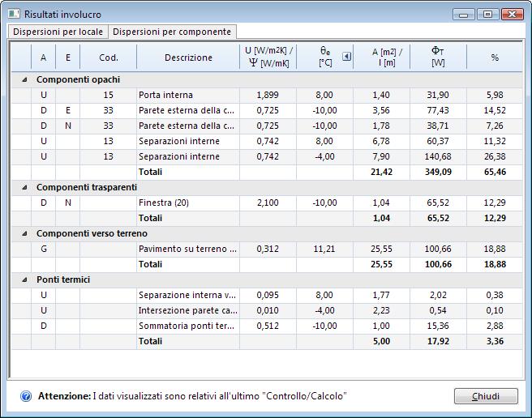
Task: Click the 0,312 U-value of Pavimento
Action: point(268,249)
